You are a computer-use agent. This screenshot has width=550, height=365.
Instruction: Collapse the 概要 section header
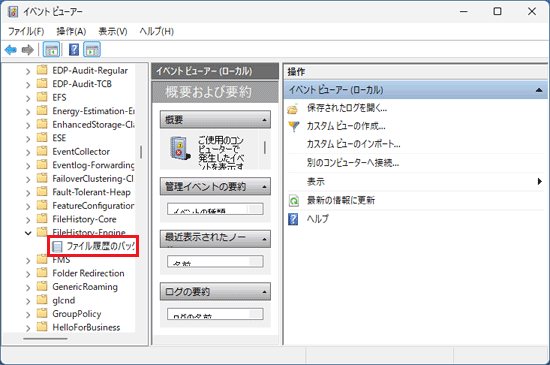pos(215,120)
